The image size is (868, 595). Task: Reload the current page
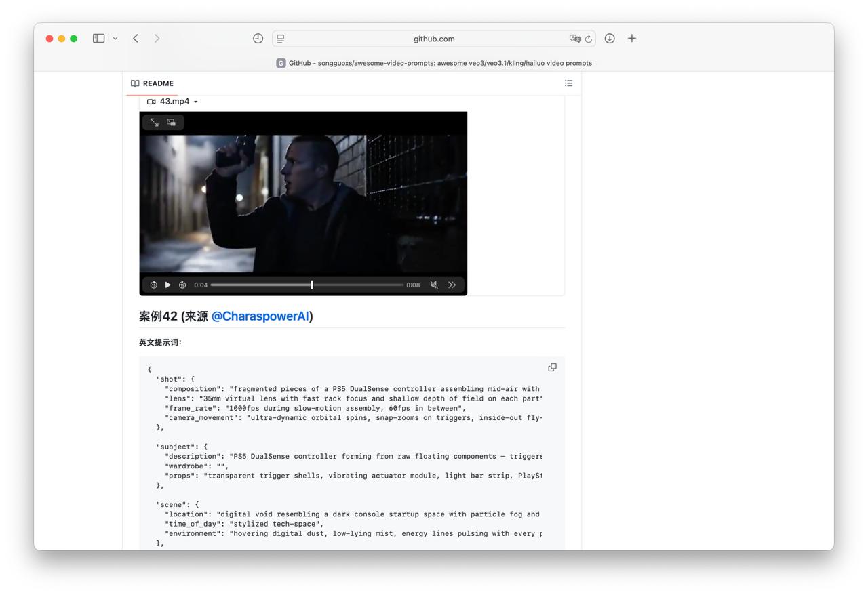pos(589,39)
